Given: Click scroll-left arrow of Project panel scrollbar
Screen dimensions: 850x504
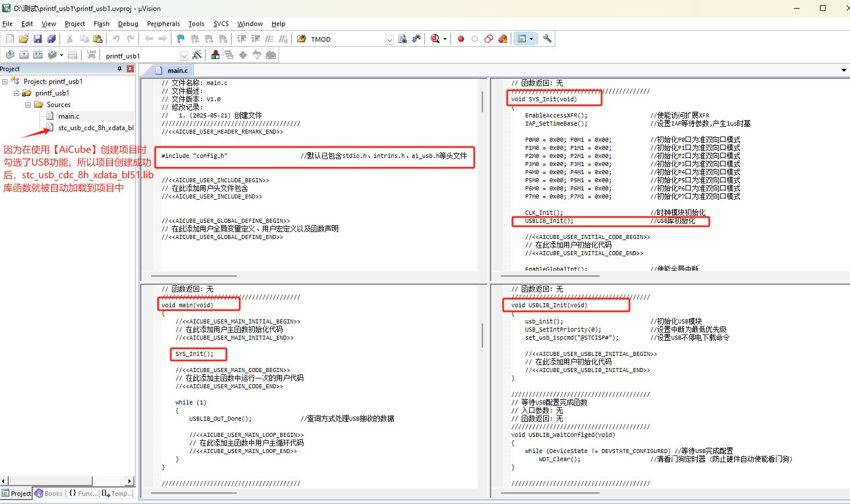Looking at the screenshot, I should (4, 481).
